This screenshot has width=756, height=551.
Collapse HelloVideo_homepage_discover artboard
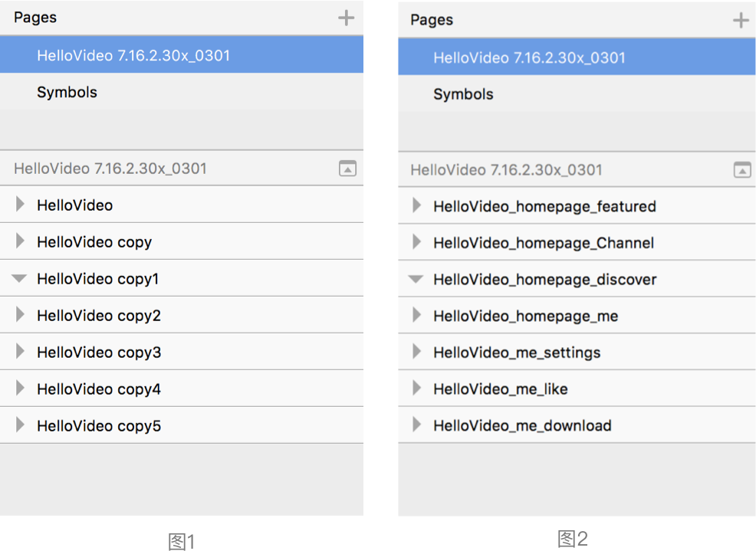click(416, 280)
